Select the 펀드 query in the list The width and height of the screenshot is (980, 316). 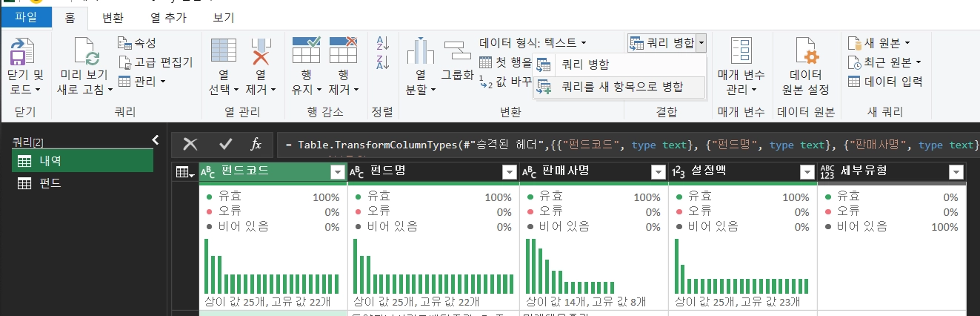50,182
